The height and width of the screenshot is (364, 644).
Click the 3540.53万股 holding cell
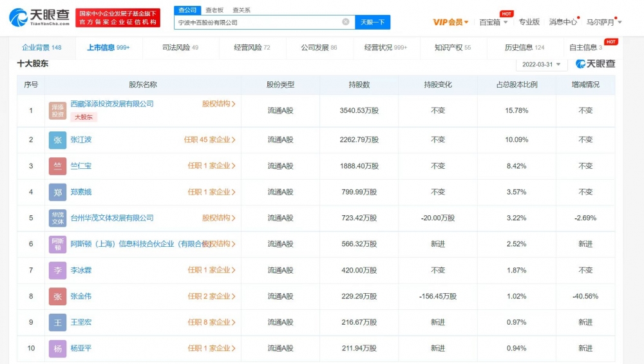[359, 111]
